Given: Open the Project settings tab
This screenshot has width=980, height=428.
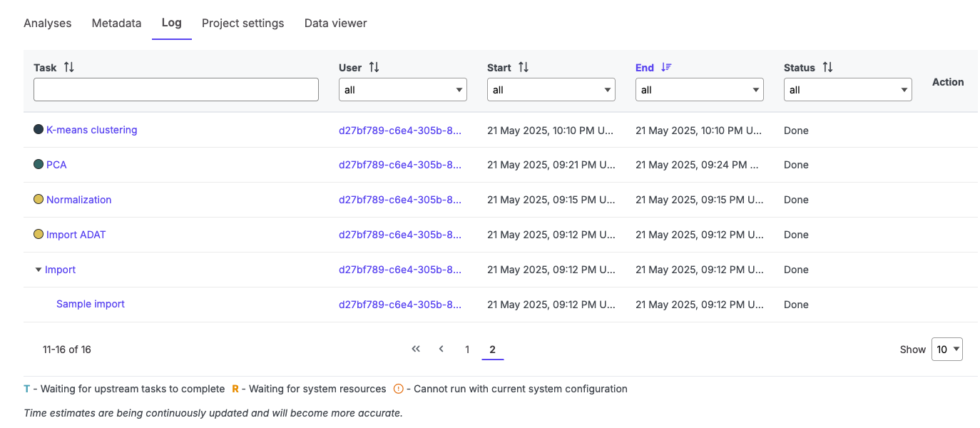Looking at the screenshot, I should tap(243, 23).
